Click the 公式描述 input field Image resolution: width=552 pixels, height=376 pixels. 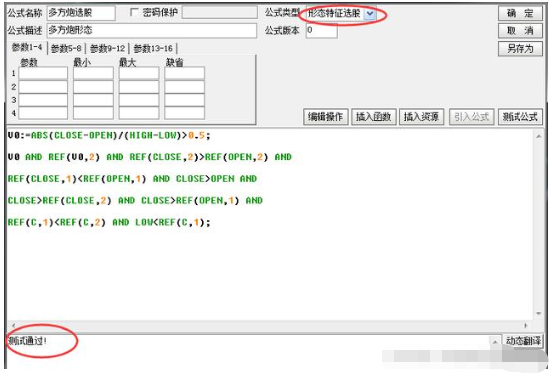point(152,30)
